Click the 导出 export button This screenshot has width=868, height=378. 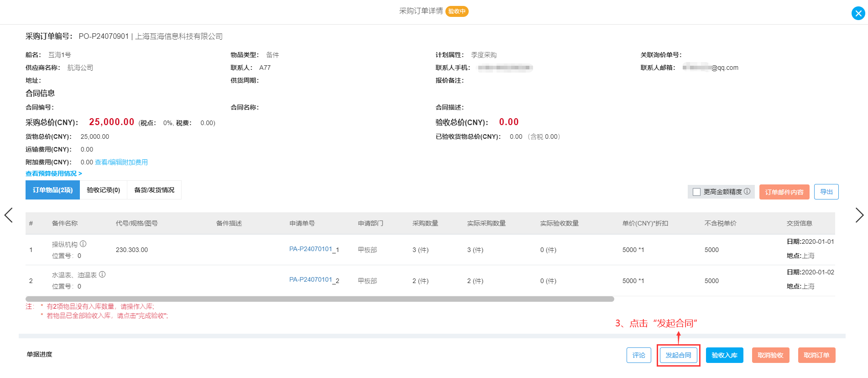point(826,192)
